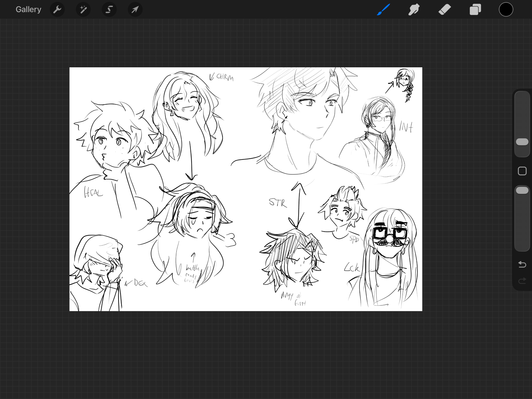Open the Actions wrench menu

(57, 10)
